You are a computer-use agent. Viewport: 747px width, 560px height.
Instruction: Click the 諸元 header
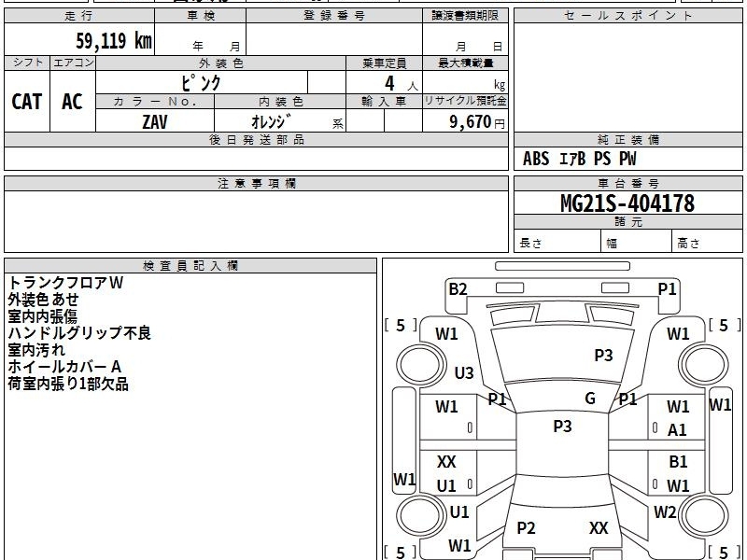point(627,222)
